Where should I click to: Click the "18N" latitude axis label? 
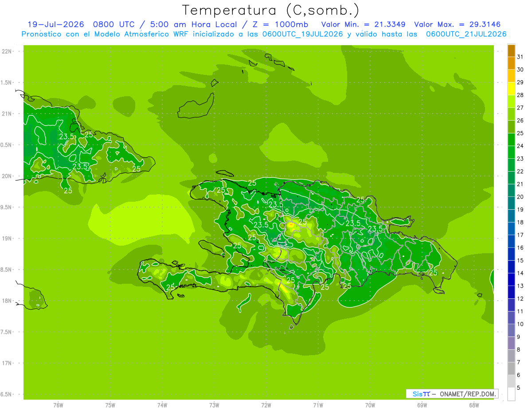pyautogui.click(x=7, y=301)
